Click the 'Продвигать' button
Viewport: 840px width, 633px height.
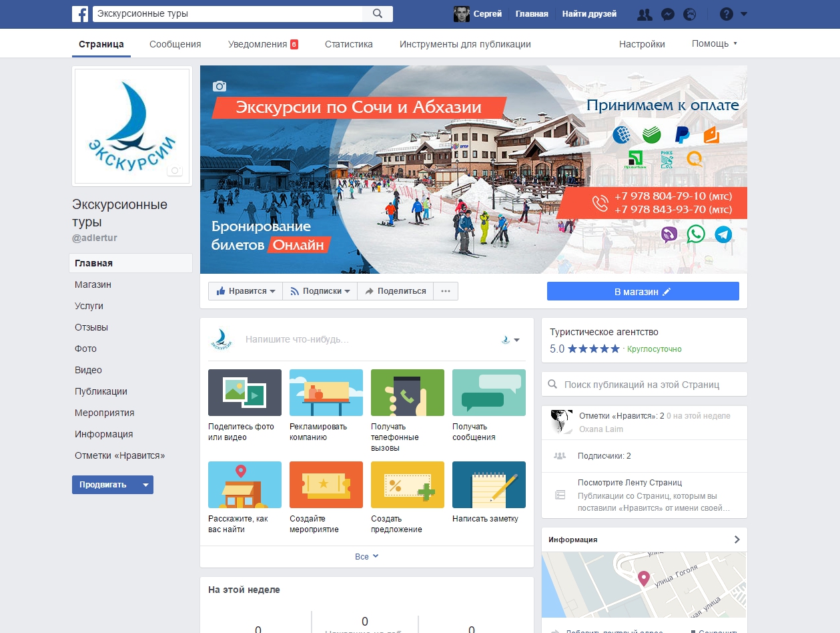104,485
